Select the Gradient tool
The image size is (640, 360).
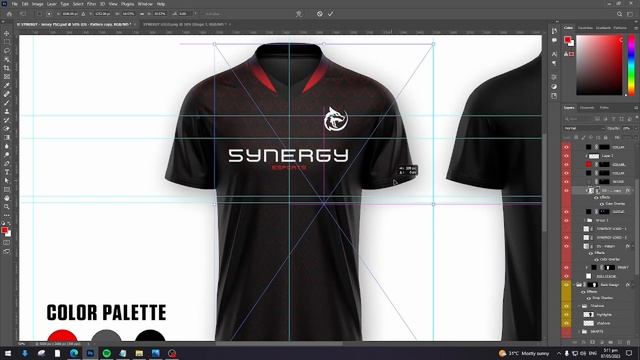7,137
